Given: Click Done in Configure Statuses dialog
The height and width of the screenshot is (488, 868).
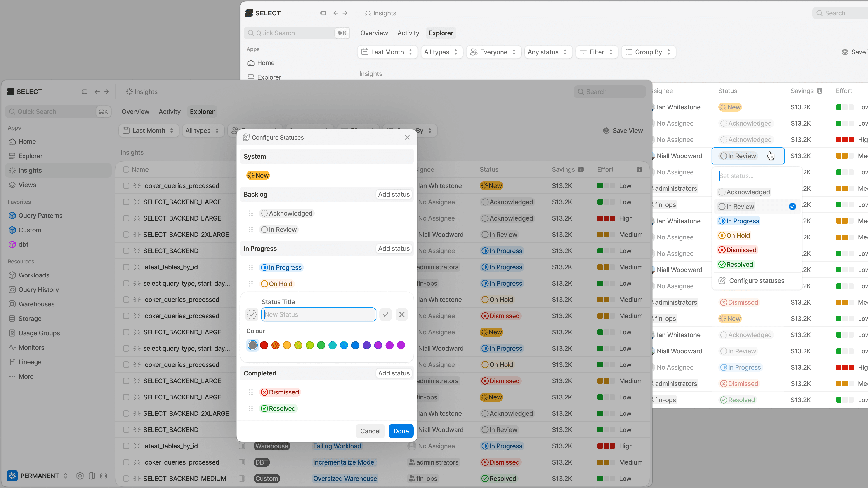Looking at the screenshot, I should pos(401,431).
